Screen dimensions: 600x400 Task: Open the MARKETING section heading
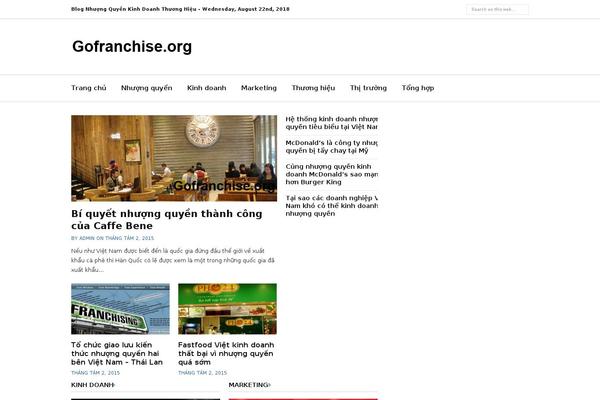[249, 385]
